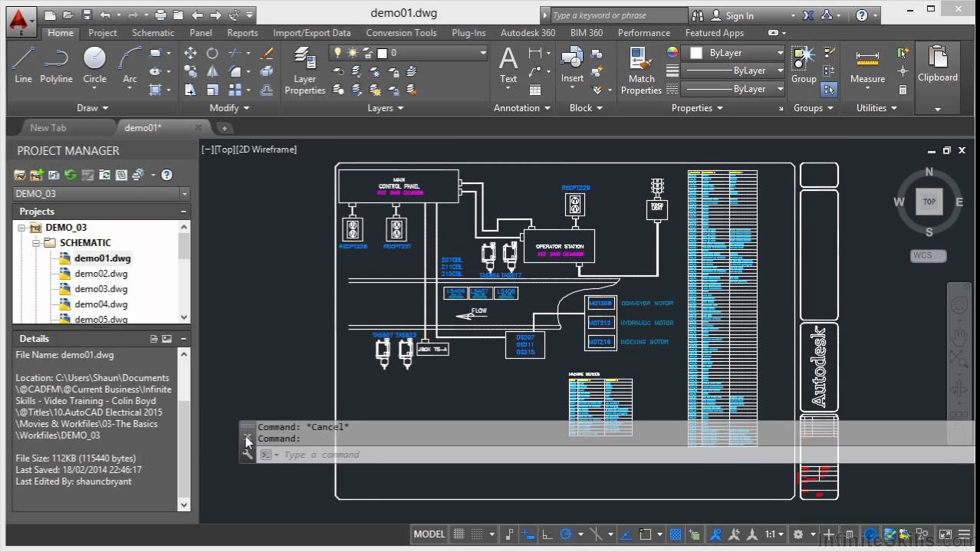Screen dimensions: 980x552
Task: Click the Erase tool icon
Action: [x=267, y=53]
